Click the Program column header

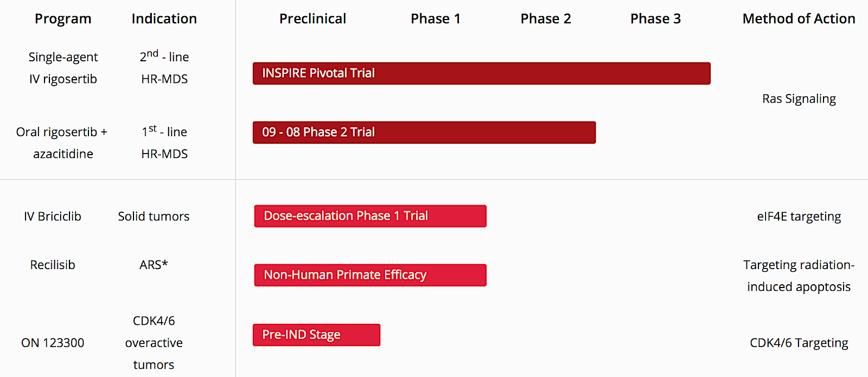[x=63, y=19]
